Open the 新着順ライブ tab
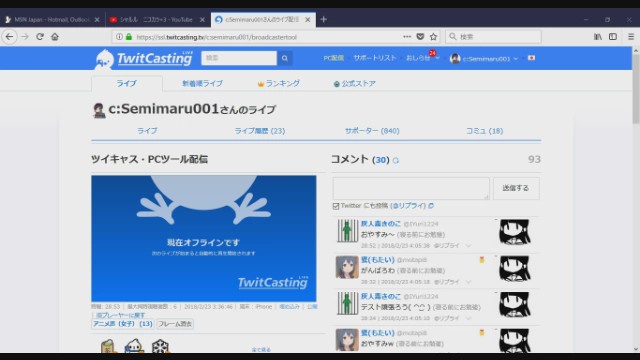 [202, 83]
